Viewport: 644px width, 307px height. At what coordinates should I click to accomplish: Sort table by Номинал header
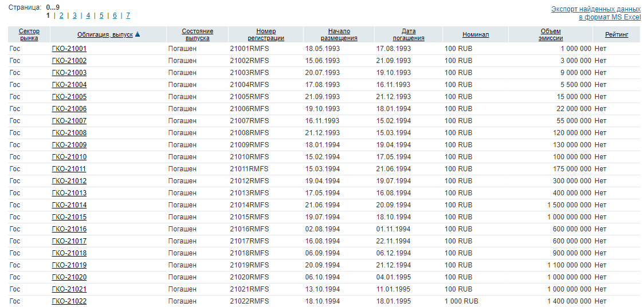(x=476, y=34)
